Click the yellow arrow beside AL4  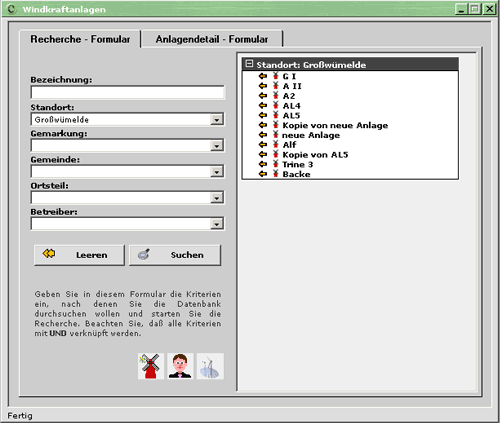(x=263, y=106)
